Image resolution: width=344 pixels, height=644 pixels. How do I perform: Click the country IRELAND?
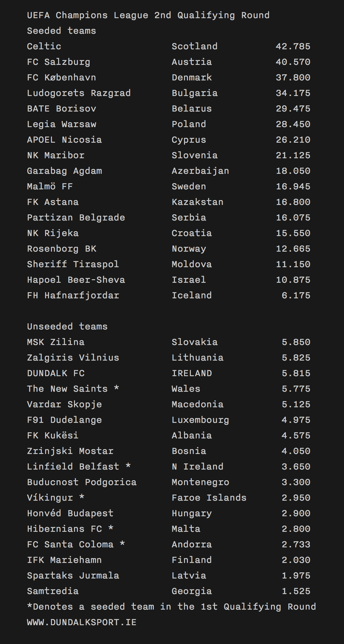tap(191, 373)
